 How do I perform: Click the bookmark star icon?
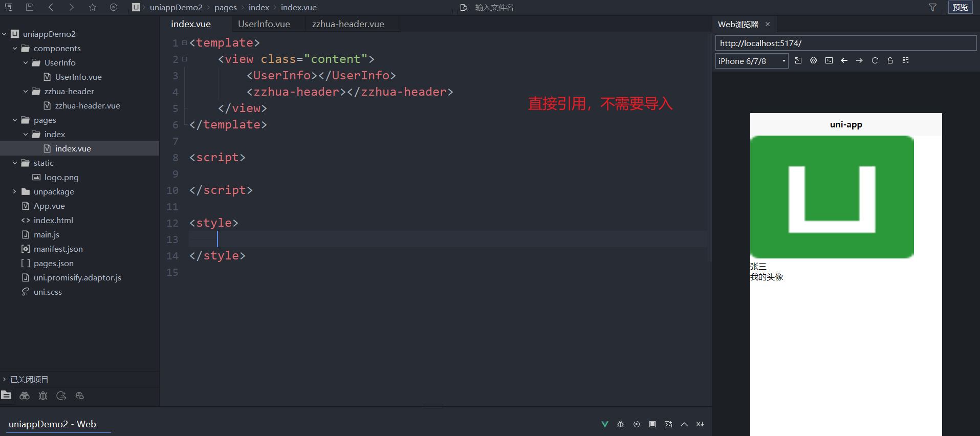(x=93, y=7)
